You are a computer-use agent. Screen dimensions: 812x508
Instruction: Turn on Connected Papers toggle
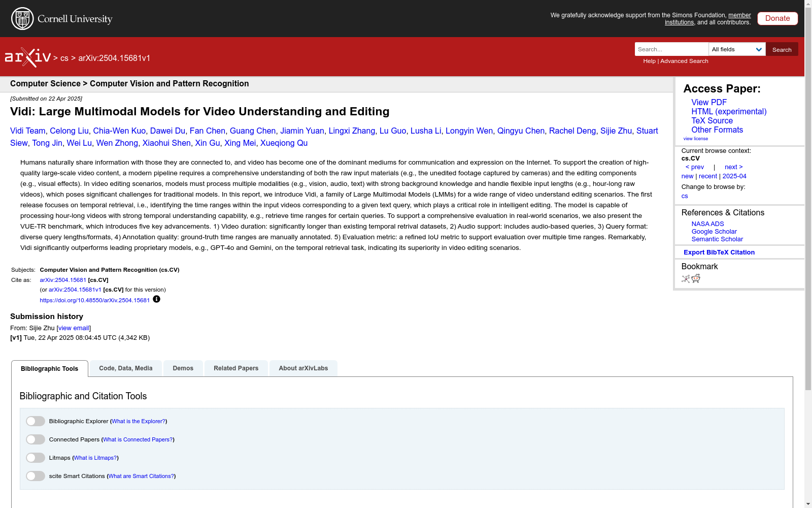36,439
